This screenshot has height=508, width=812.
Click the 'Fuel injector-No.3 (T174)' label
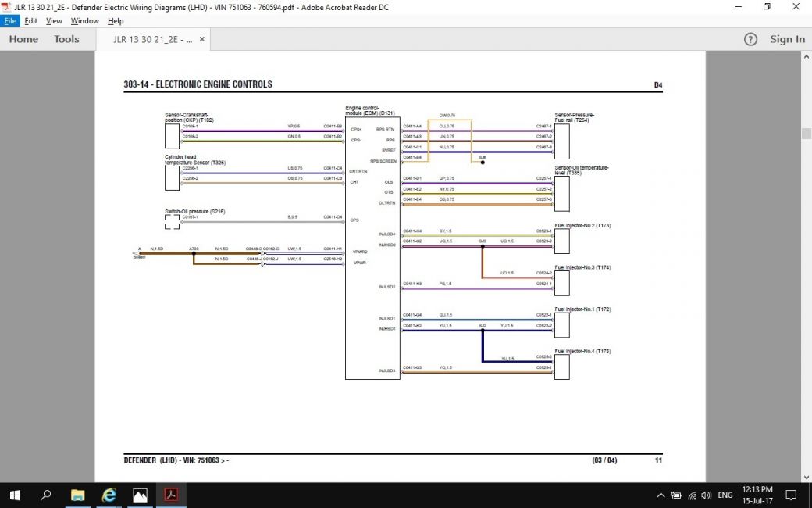click(x=582, y=267)
